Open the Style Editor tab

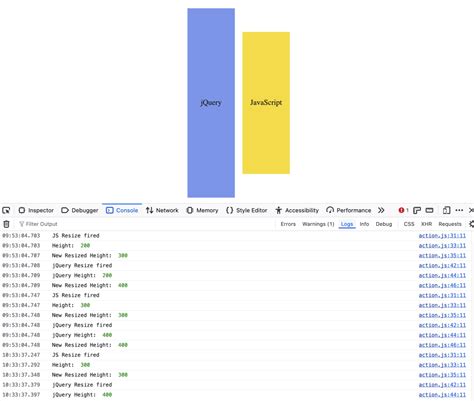click(247, 210)
